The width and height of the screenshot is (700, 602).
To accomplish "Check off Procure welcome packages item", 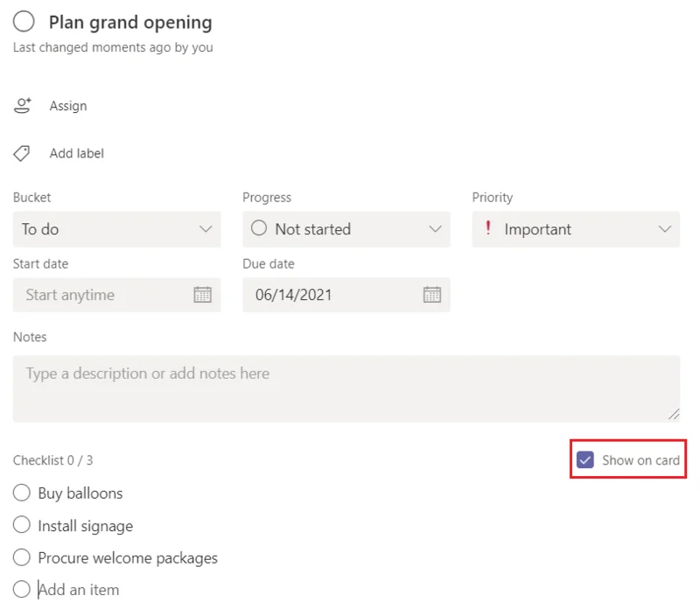I will click(21, 557).
